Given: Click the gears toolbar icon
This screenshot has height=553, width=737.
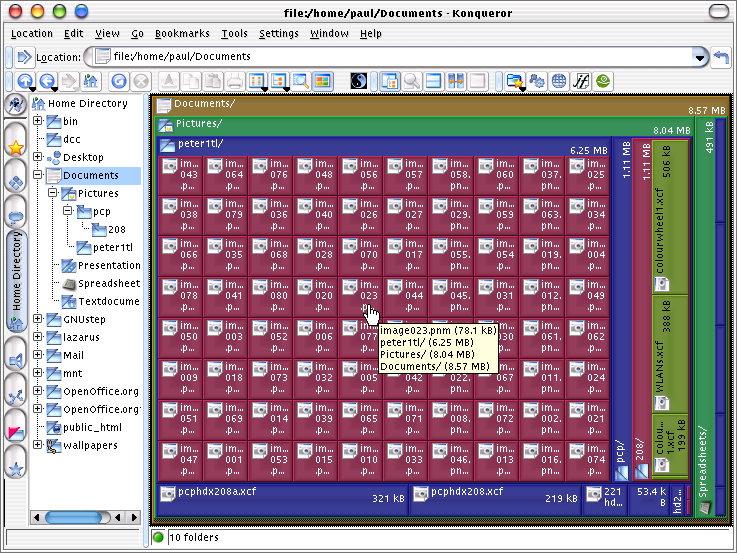Looking at the screenshot, I should [537, 81].
